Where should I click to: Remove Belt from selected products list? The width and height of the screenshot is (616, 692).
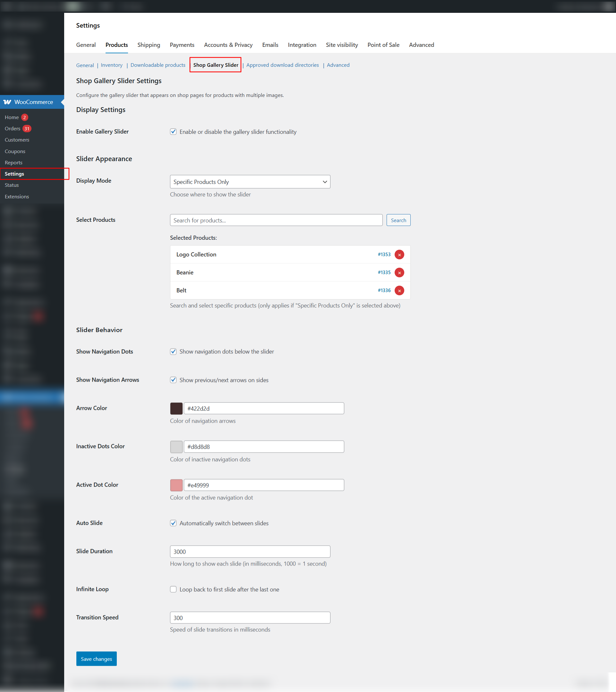[399, 290]
